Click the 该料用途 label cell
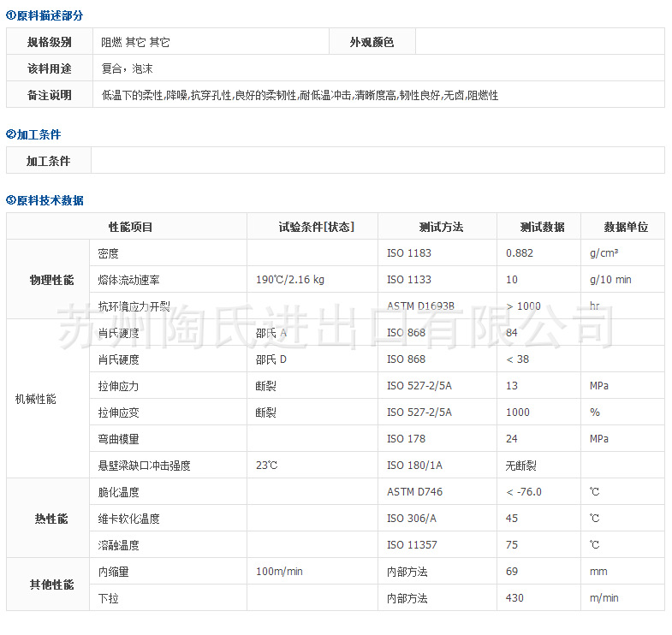672x635 pixels. 50,68
